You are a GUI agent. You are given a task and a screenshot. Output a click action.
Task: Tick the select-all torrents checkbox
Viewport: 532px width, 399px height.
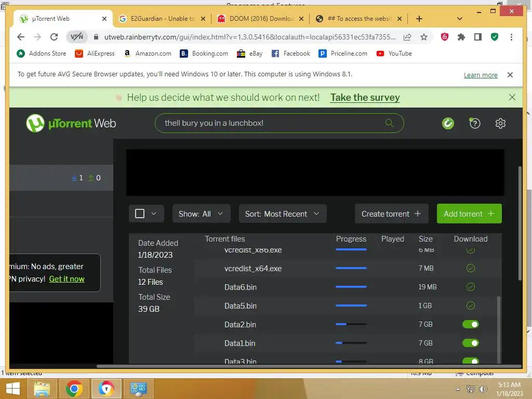(140, 214)
